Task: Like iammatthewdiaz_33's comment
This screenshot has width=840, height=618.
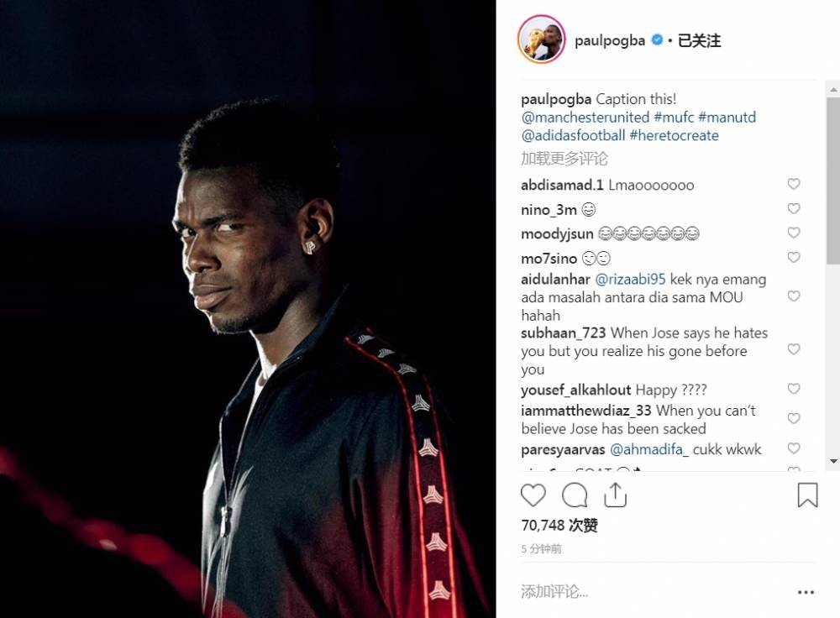Action: pyautogui.click(x=794, y=418)
